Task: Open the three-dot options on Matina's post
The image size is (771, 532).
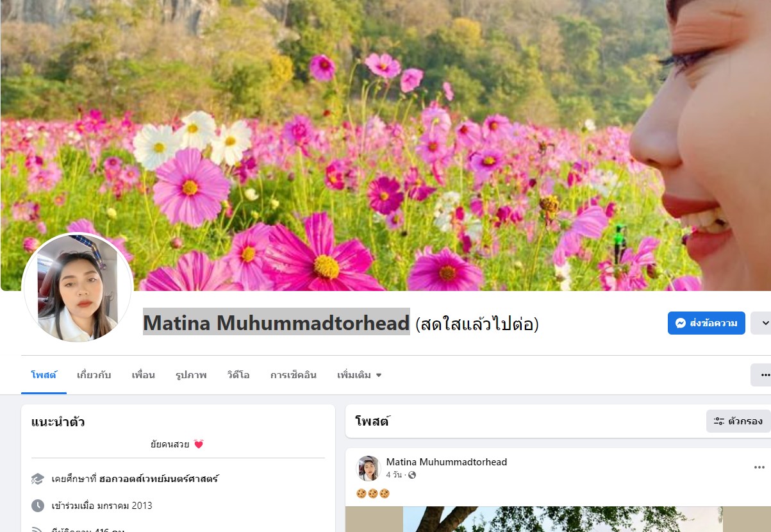Action: [x=759, y=468]
